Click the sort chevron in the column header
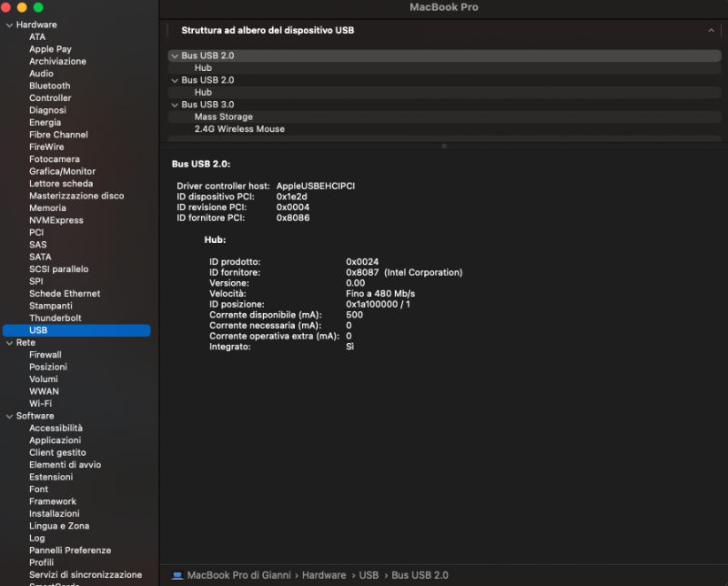 pos(711,30)
